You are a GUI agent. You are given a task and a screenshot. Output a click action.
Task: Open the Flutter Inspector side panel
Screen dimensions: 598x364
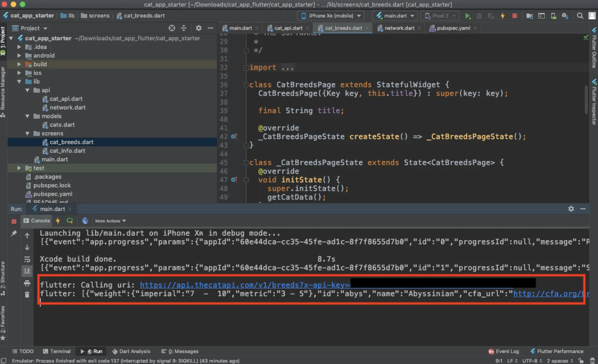pyautogui.click(x=594, y=102)
